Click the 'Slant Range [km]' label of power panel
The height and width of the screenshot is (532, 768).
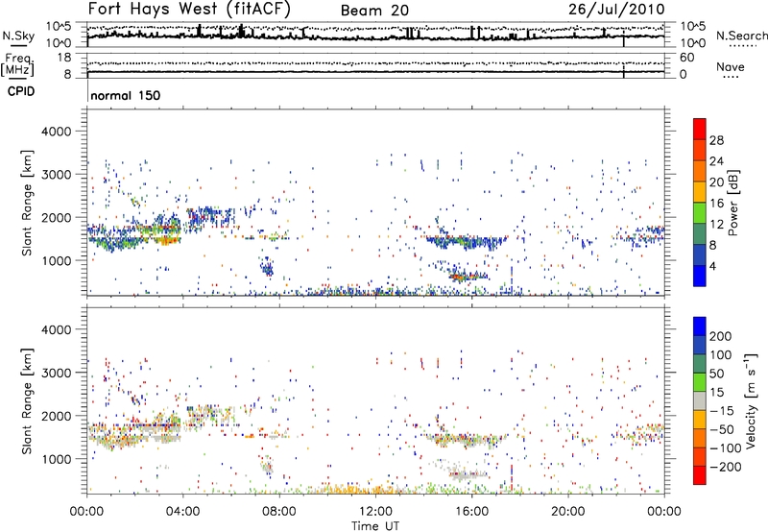click(27, 203)
